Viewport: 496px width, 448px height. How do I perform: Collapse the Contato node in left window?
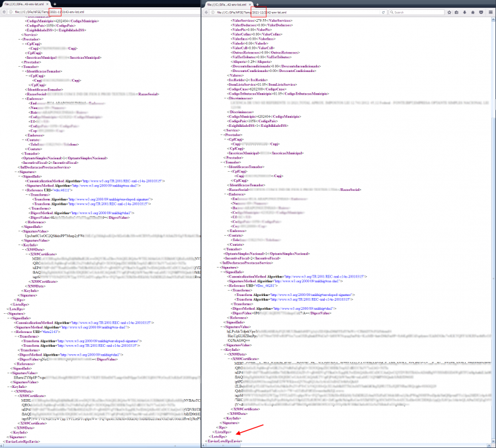click(x=23, y=139)
